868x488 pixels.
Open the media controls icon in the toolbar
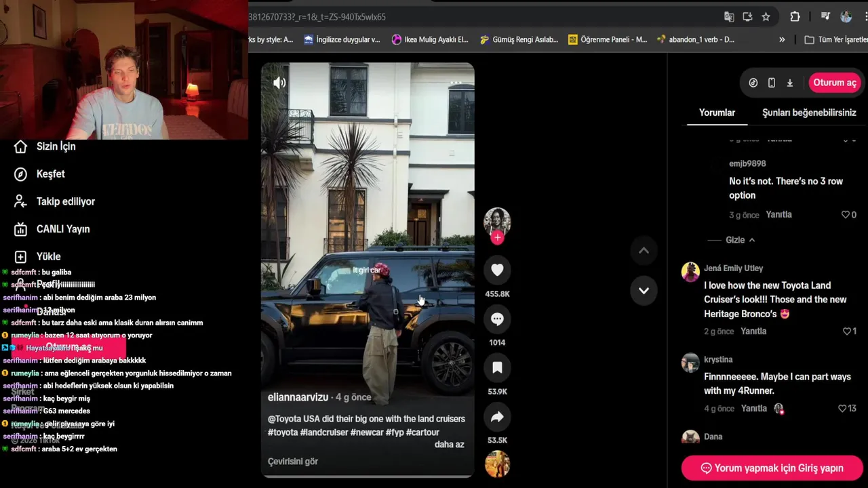point(825,17)
